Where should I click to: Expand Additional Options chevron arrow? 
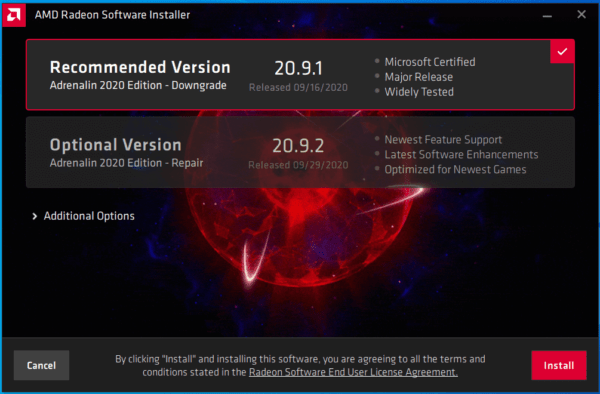coord(34,217)
